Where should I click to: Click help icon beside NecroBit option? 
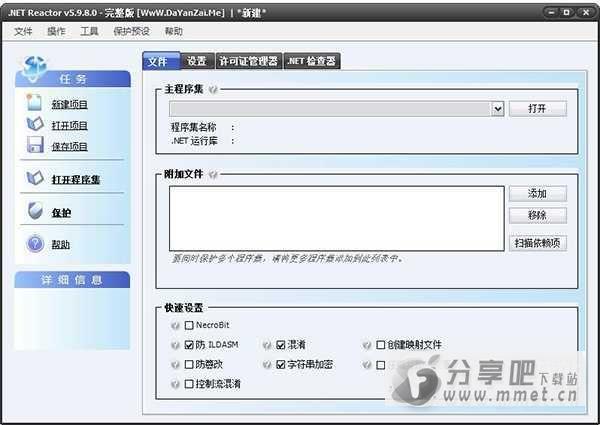(x=175, y=326)
